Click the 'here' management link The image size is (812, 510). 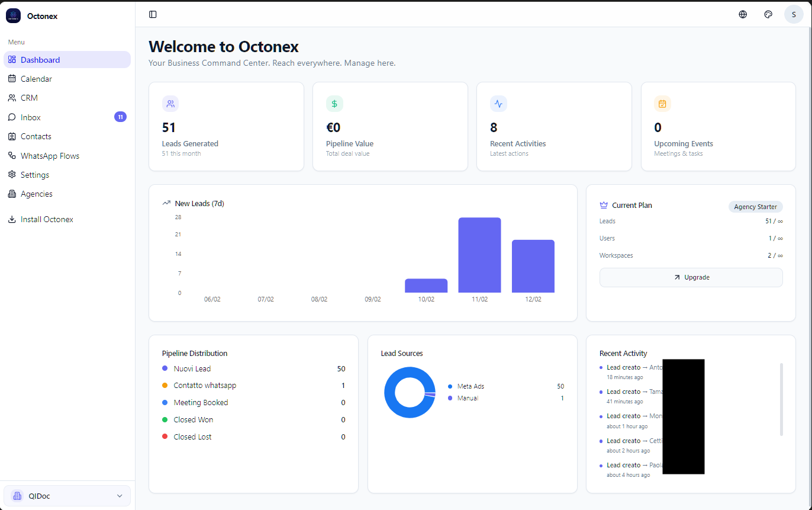click(x=385, y=63)
